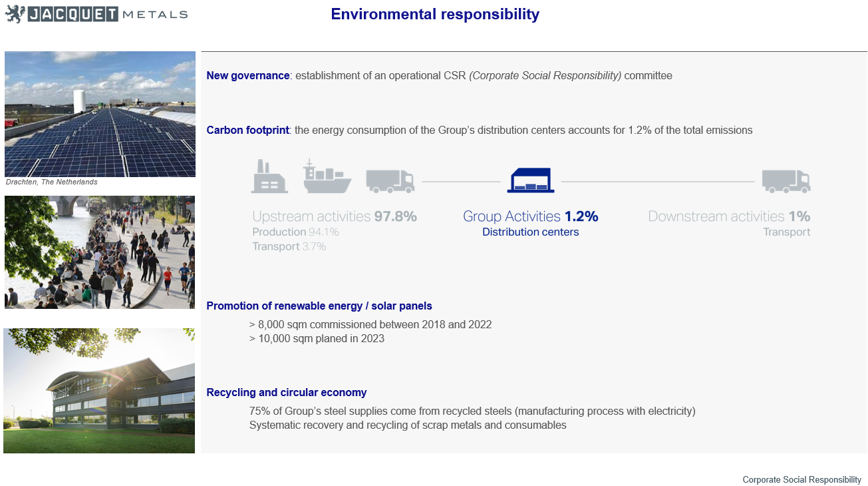868x486 pixels.
Task: Click the blue distribution center warehouse icon
Action: (x=531, y=180)
